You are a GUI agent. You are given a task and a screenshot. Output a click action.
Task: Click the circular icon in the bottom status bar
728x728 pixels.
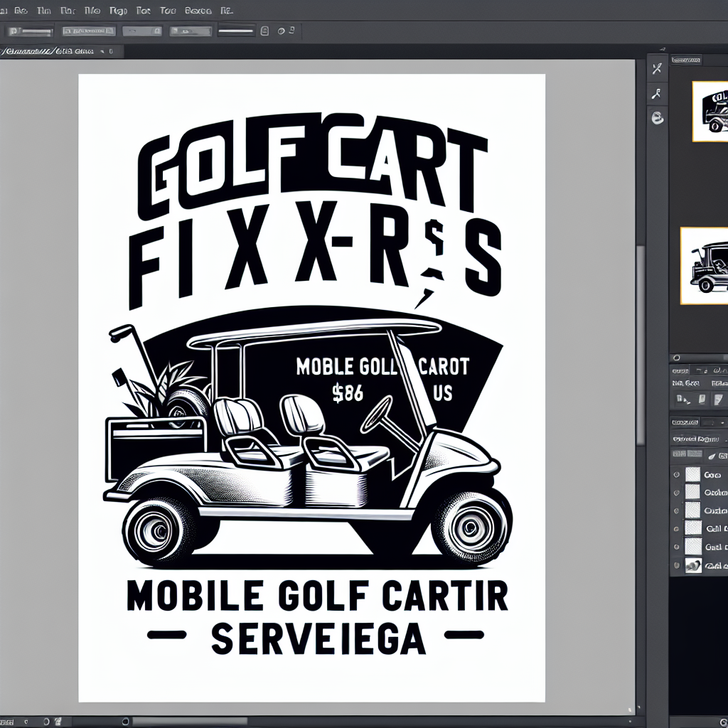pos(46,722)
